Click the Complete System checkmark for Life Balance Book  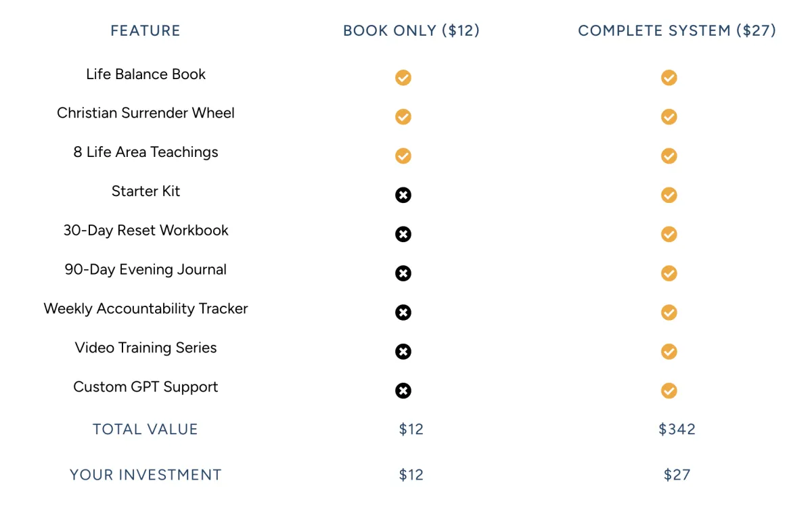[669, 78]
